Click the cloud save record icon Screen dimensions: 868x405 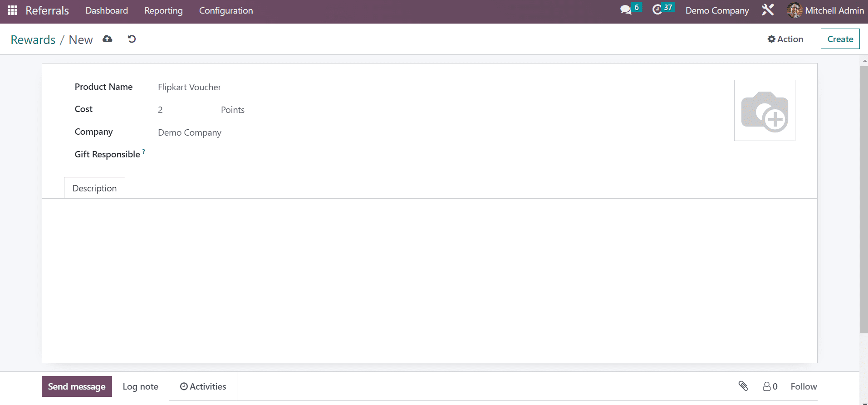click(x=108, y=39)
